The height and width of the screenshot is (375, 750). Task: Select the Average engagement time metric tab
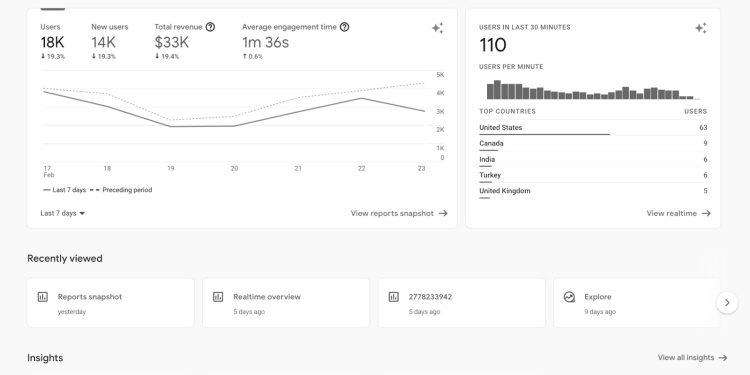295,41
